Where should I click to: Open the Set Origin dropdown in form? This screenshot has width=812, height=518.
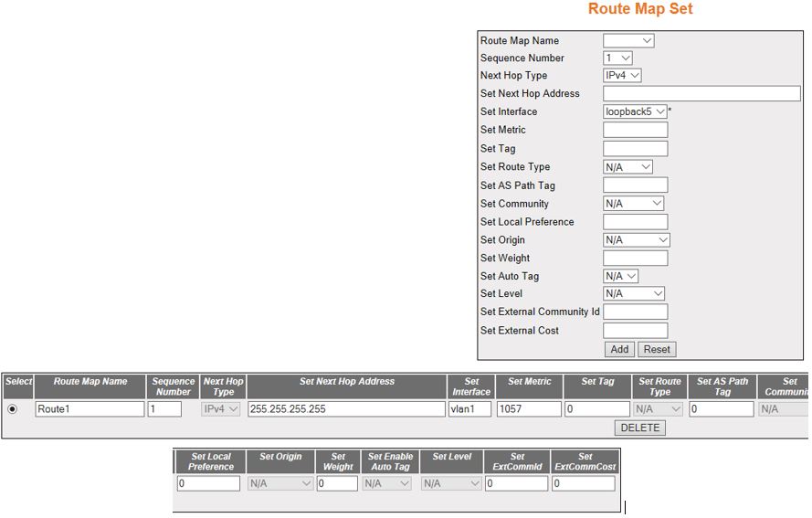point(637,240)
